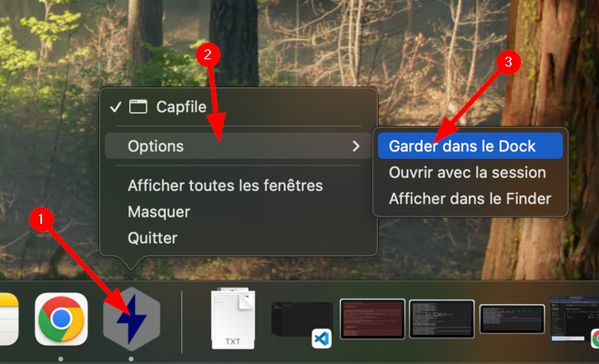Launch Google Chrome from the Dock
599x364 pixels.
[x=61, y=319]
